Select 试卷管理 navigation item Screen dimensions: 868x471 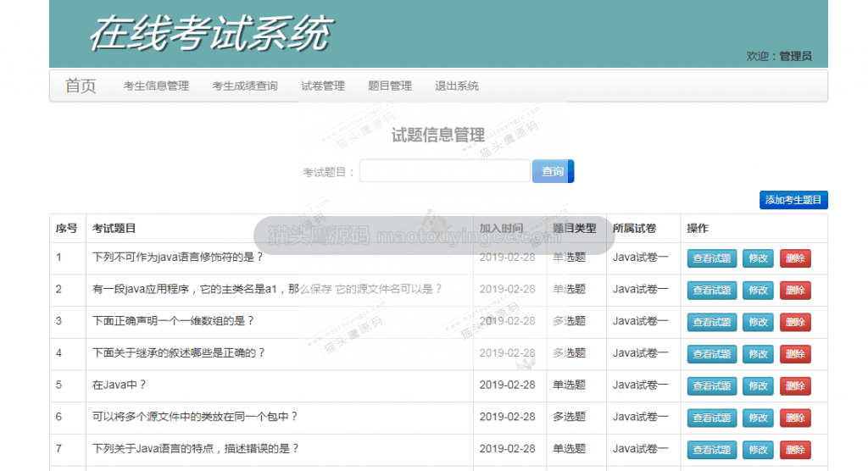pos(323,86)
